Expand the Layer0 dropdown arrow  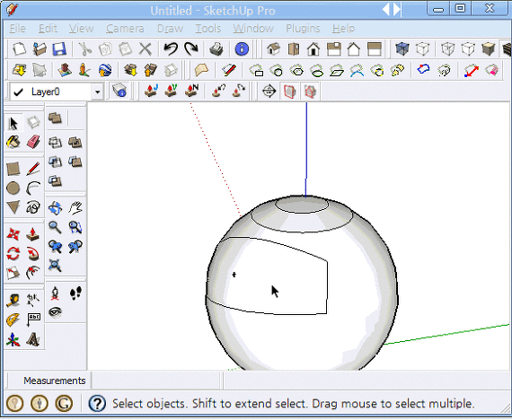[x=97, y=92]
